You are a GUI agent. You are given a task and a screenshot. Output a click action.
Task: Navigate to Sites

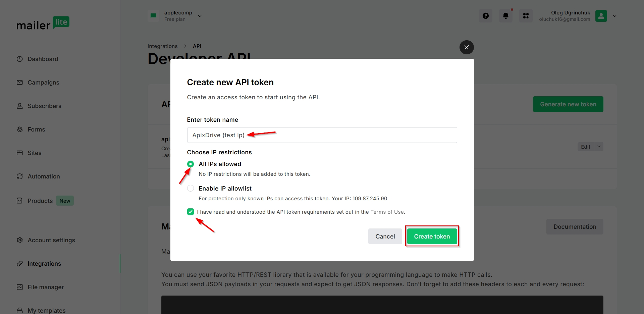coord(35,153)
